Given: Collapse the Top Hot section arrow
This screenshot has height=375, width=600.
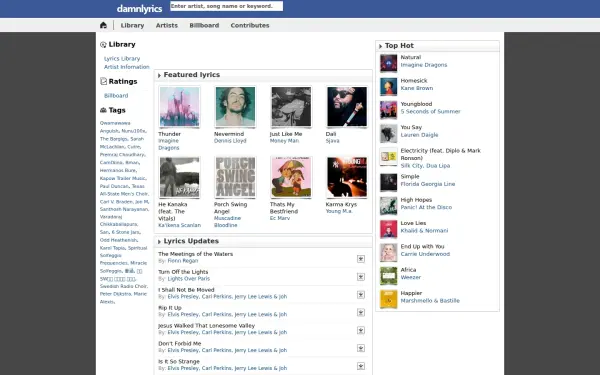Looking at the screenshot, I should [x=380, y=46].
